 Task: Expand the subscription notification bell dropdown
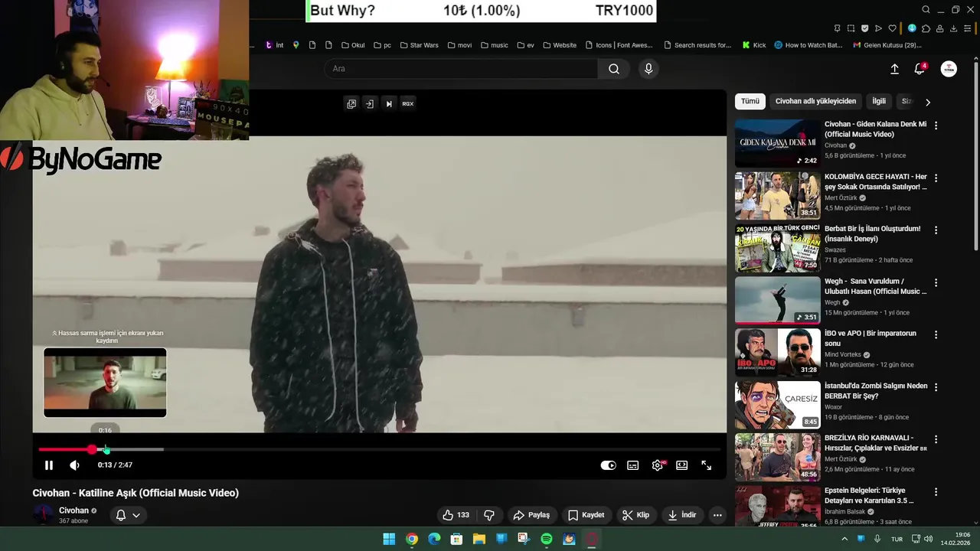(128, 515)
